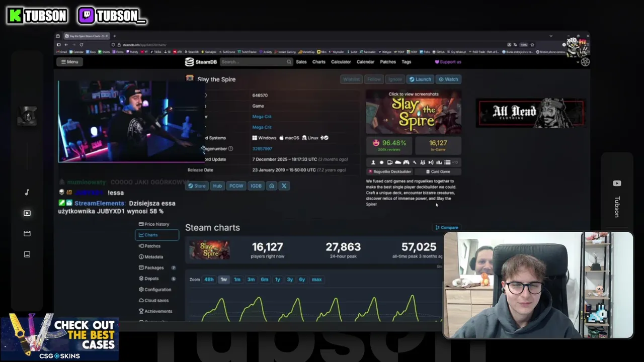Open the Roguelike Deckbuilder tag
Screen dimensions: 644x362
389,171
